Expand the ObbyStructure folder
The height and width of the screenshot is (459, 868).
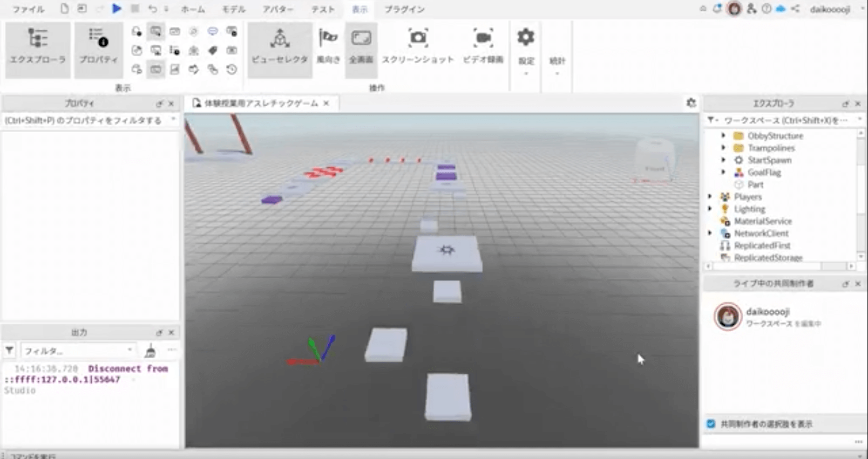723,135
